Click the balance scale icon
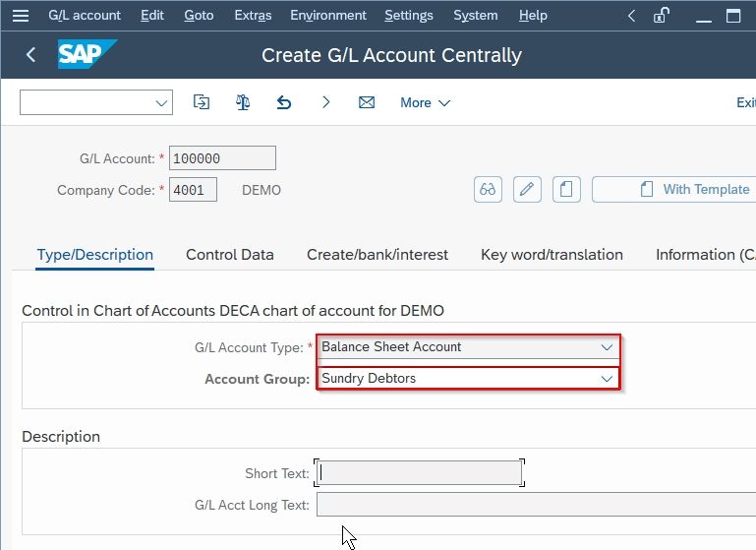 coord(243,102)
